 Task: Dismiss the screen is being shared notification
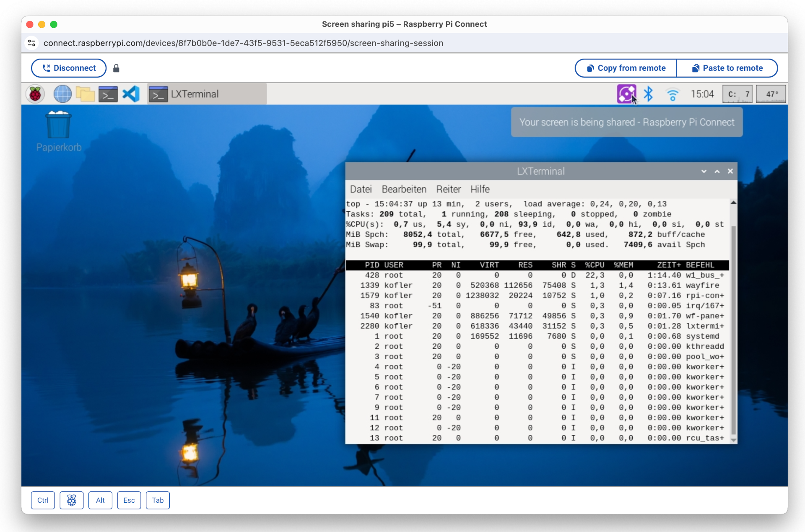point(627,122)
